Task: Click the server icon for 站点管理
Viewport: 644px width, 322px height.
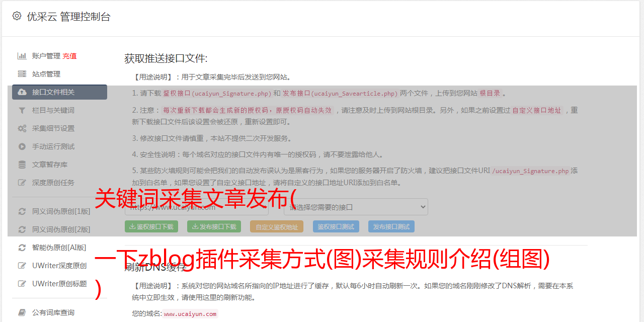Action: coord(22,74)
